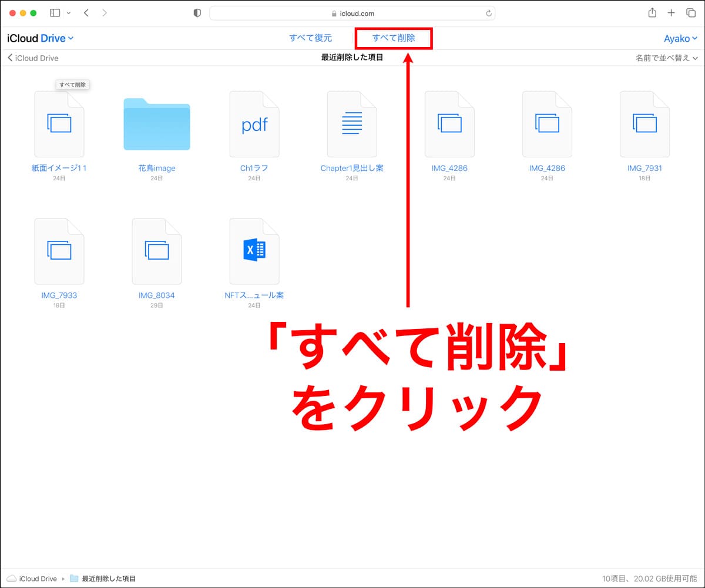Show the tab overview icon

tap(690, 13)
